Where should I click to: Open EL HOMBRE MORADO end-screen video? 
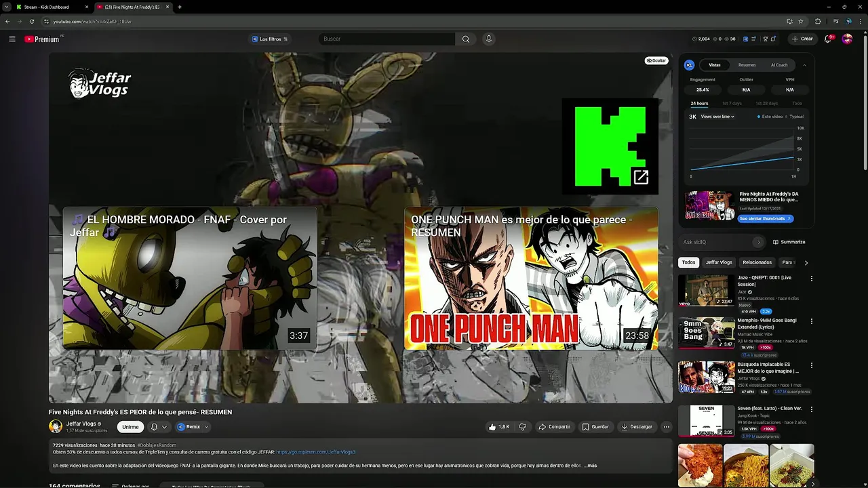point(190,279)
